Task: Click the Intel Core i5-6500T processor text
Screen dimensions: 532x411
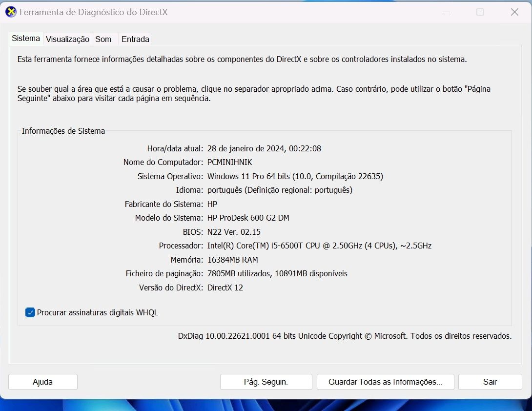Action: pyautogui.click(x=319, y=246)
